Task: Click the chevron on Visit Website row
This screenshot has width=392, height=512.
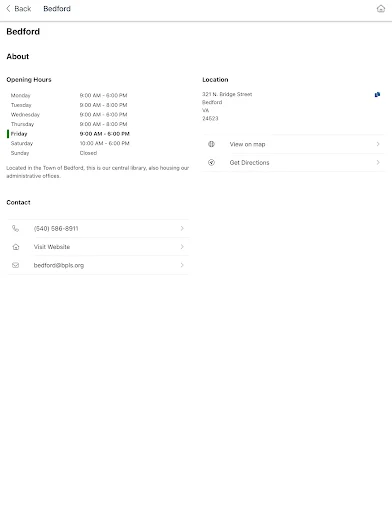Action: [182, 247]
